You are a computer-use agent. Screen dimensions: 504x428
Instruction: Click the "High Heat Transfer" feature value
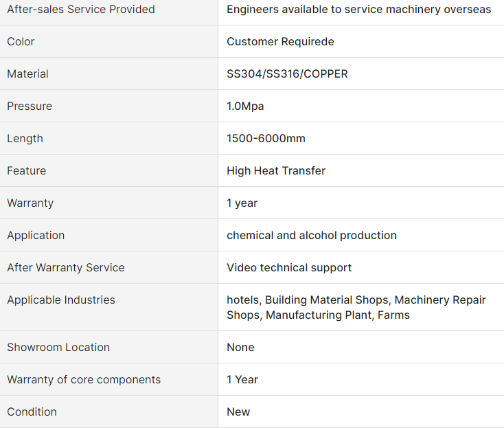coord(276,171)
